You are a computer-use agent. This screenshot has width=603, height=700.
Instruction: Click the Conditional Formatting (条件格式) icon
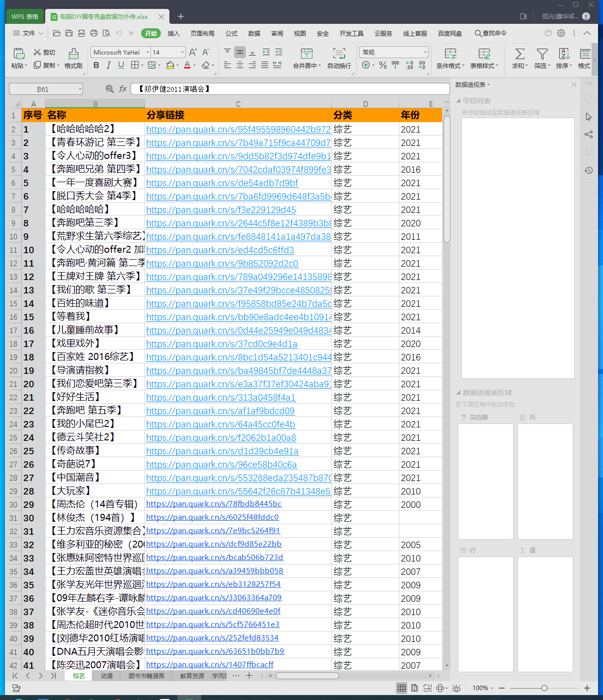coord(451,54)
